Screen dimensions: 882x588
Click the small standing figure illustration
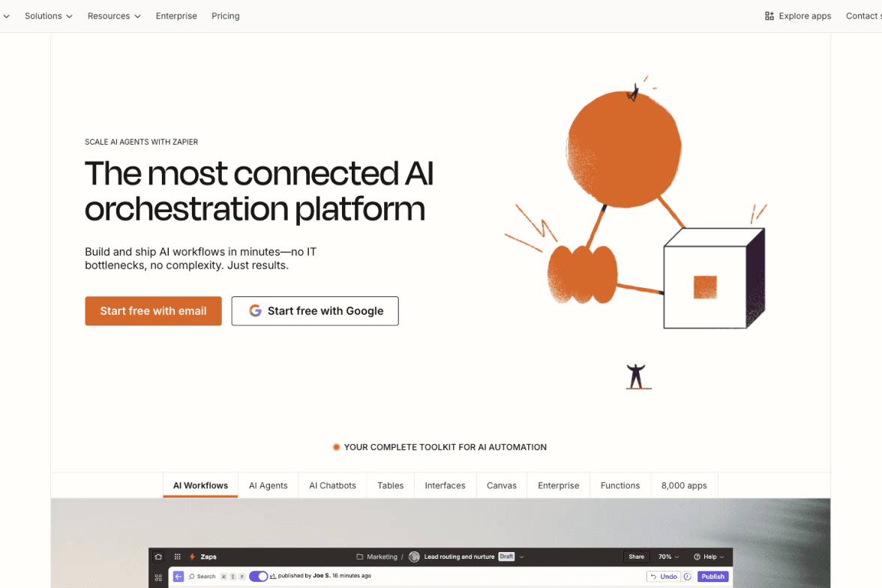tap(637, 376)
